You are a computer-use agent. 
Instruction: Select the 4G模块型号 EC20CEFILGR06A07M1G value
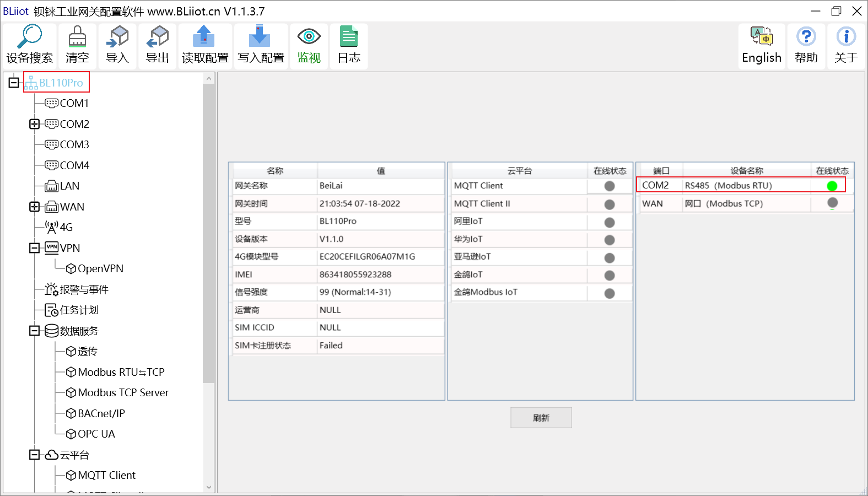[380, 256]
